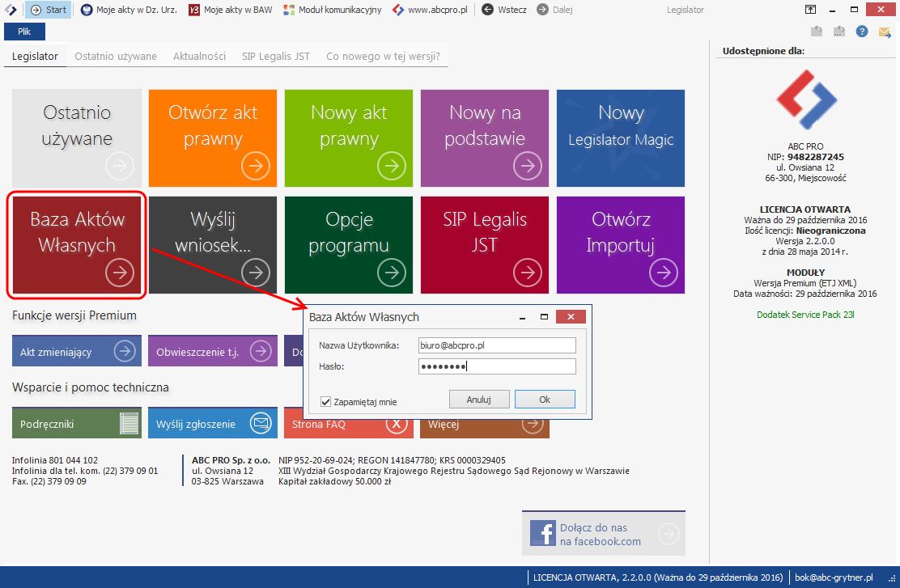Go forward with Dalej button
900x588 pixels.
554,10
